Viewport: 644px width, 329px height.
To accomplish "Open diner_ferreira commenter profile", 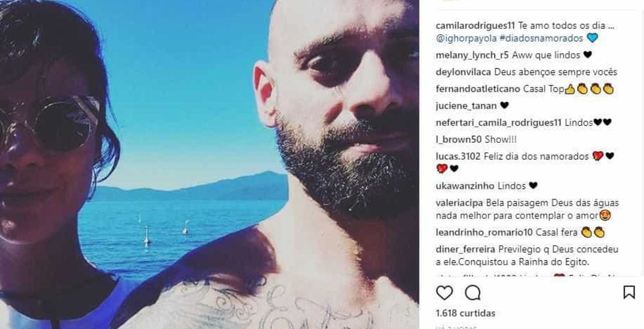I will (x=465, y=249).
